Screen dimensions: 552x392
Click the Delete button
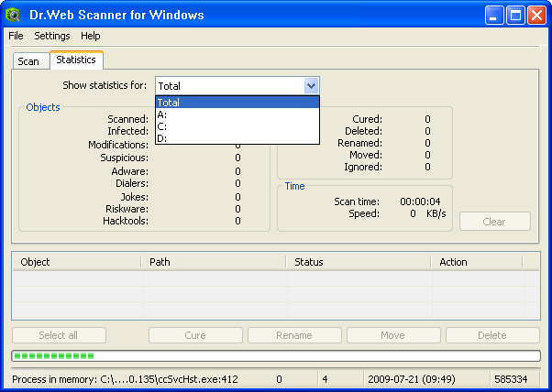point(492,335)
